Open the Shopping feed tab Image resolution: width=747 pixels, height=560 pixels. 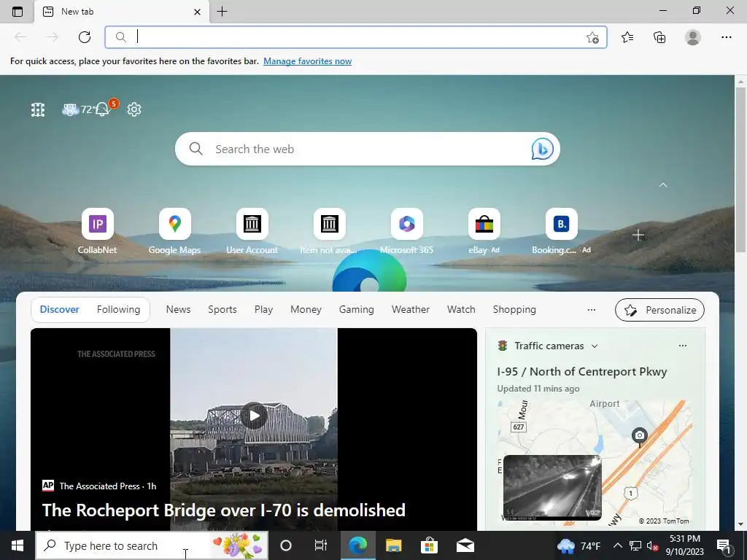tap(514, 309)
